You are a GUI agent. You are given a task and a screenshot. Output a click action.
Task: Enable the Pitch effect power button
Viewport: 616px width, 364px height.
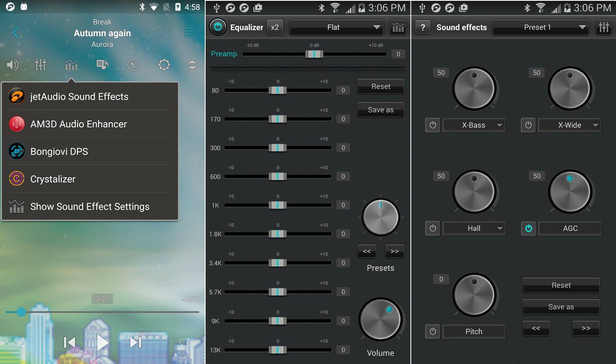coord(433,332)
